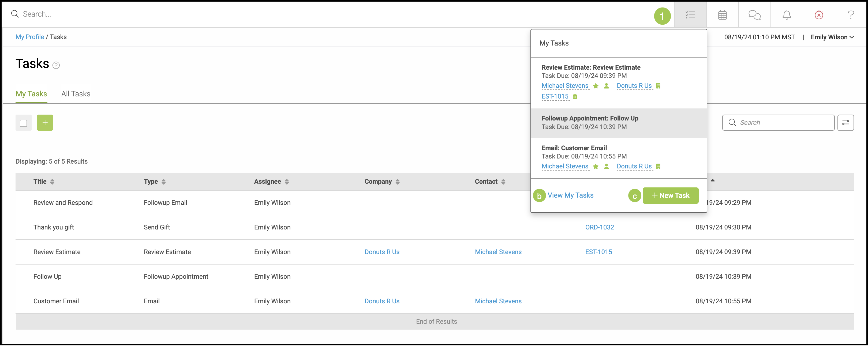Click the task list Search input field

[782, 123]
